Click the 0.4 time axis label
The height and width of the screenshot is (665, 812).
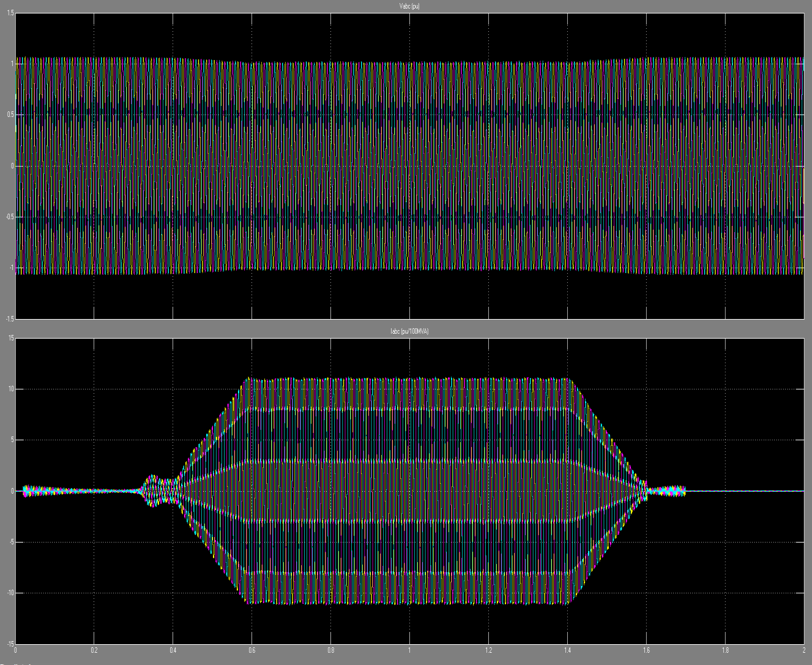[x=173, y=650]
